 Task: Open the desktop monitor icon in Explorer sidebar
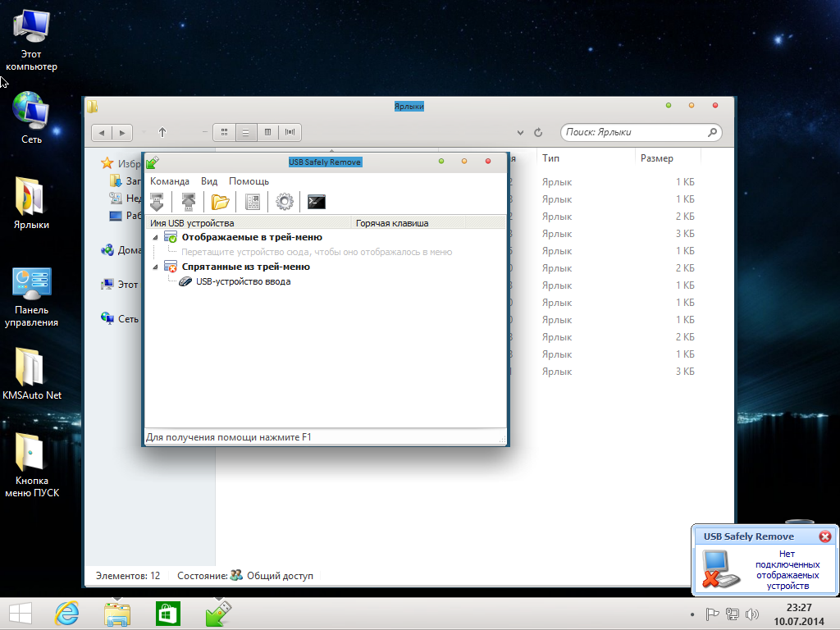coord(115,216)
